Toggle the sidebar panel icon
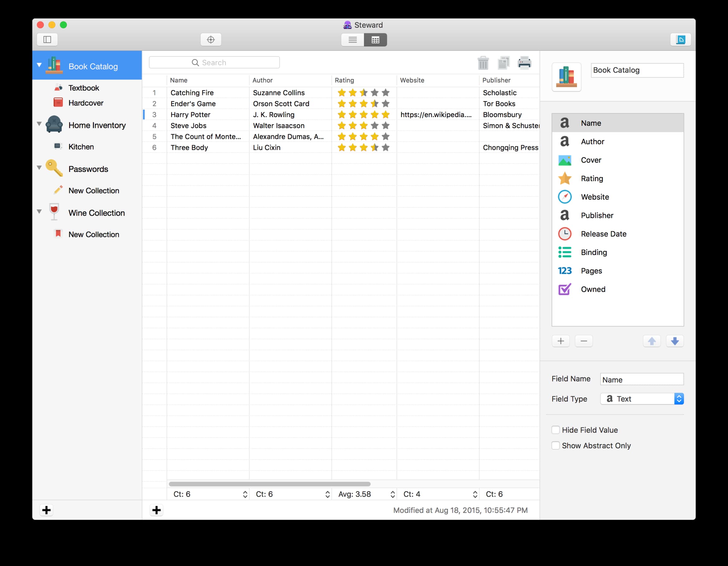 pyautogui.click(x=47, y=40)
